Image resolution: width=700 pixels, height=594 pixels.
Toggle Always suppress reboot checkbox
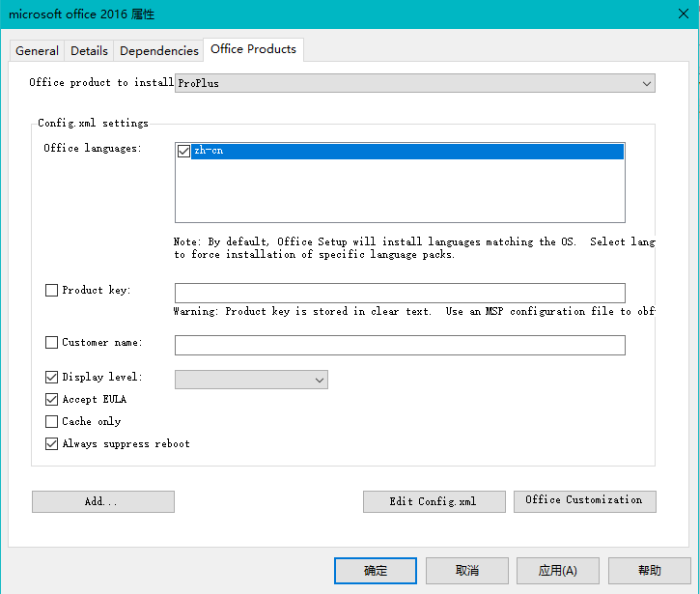tap(52, 444)
